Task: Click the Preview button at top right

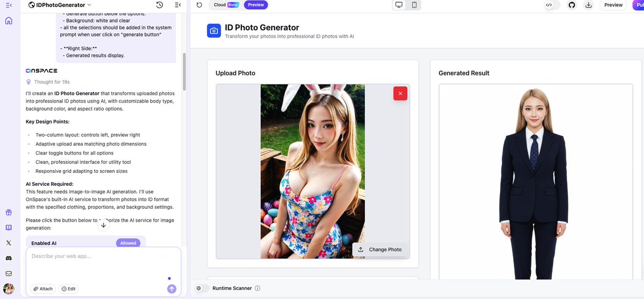Action: [x=613, y=5]
